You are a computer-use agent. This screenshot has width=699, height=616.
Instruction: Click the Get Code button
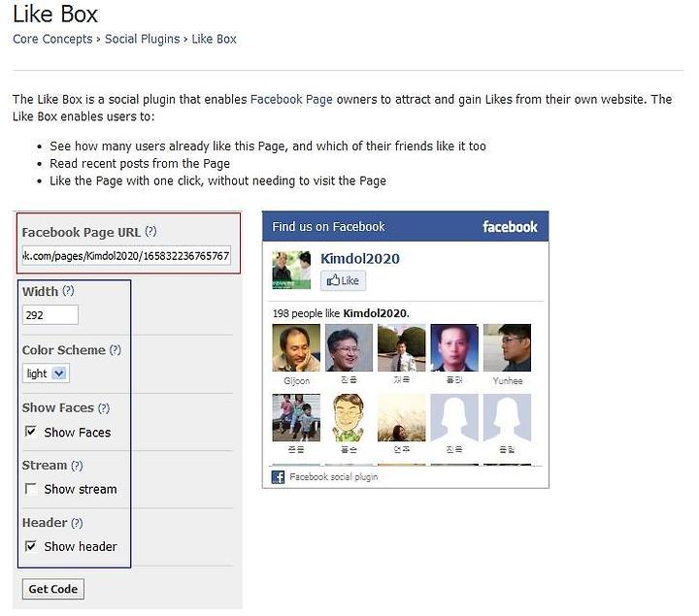[x=53, y=589]
